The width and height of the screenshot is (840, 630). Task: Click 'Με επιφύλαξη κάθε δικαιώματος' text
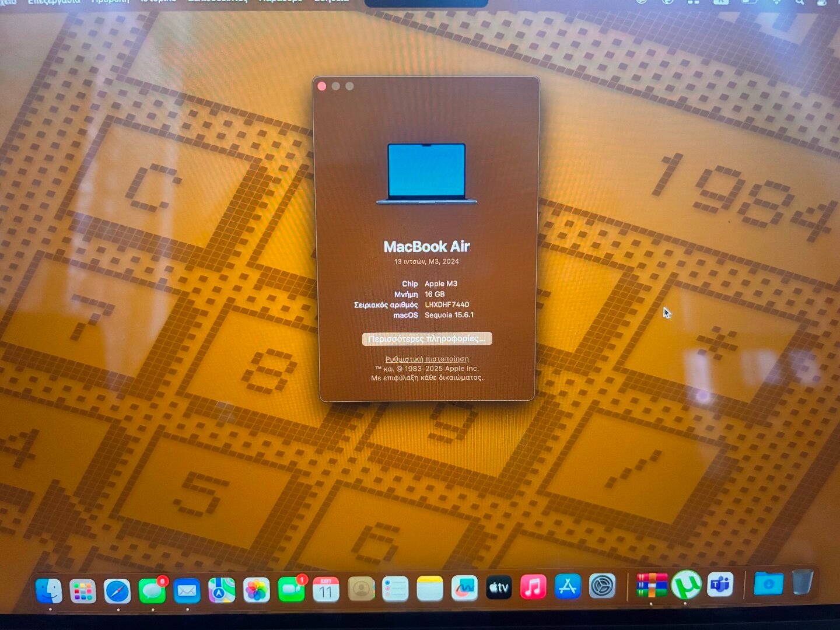pos(427,378)
